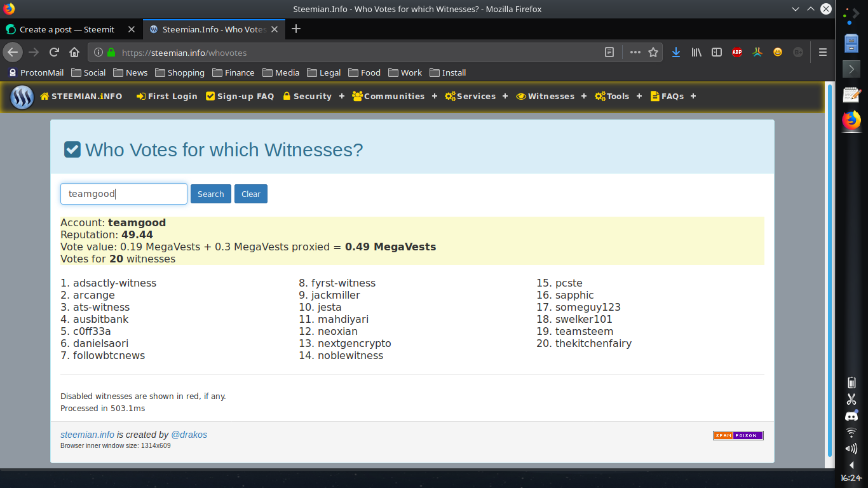The width and height of the screenshot is (868, 488).
Task: Open the clipboard scissors tray icon
Action: coord(851,400)
